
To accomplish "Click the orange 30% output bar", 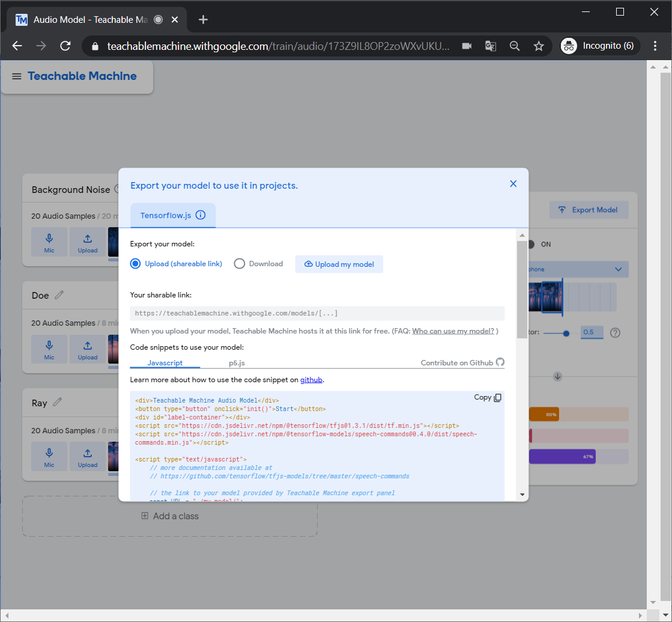I will click(544, 414).
